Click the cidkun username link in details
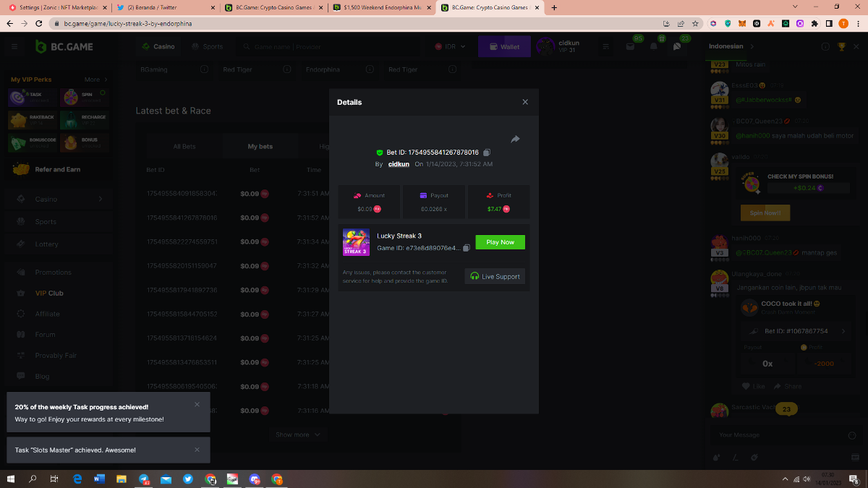The width and height of the screenshot is (868, 488). 399,164
